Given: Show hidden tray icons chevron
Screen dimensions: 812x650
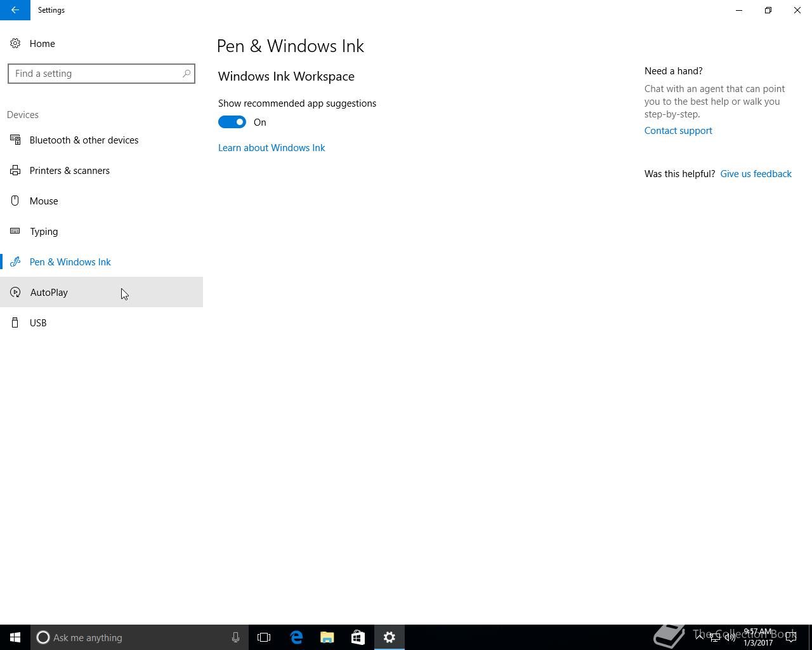Looking at the screenshot, I should tap(700, 637).
